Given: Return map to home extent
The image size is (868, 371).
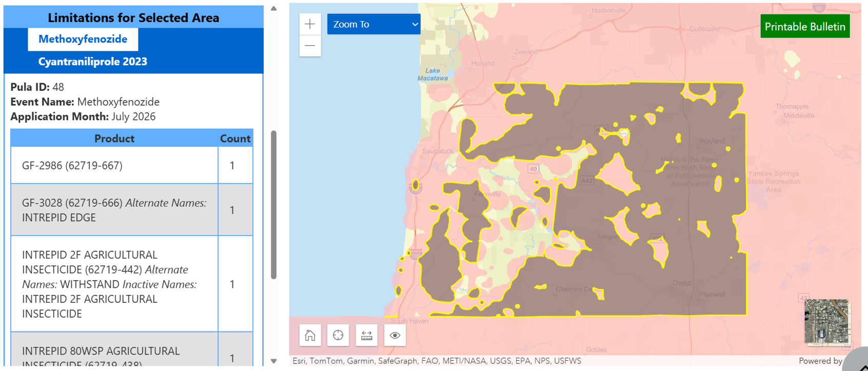Looking at the screenshot, I should coord(310,335).
